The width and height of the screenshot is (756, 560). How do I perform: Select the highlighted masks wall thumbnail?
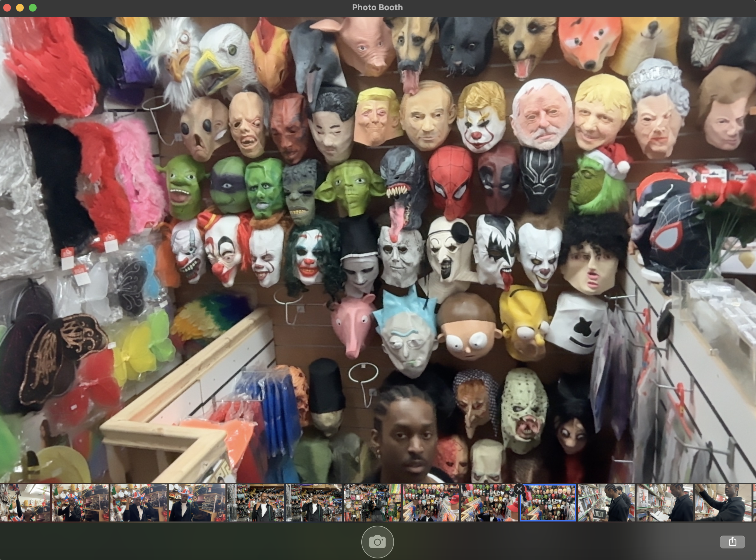pyautogui.click(x=548, y=503)
